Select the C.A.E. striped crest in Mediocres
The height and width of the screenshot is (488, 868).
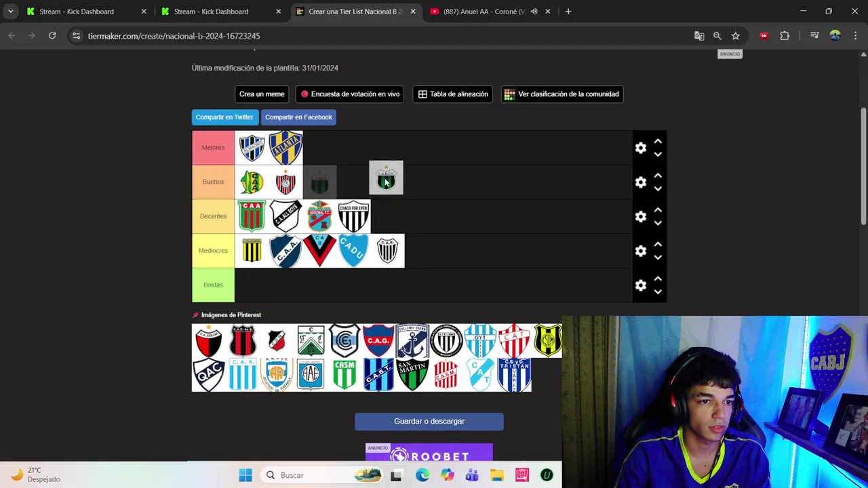[x=387, y=251]
